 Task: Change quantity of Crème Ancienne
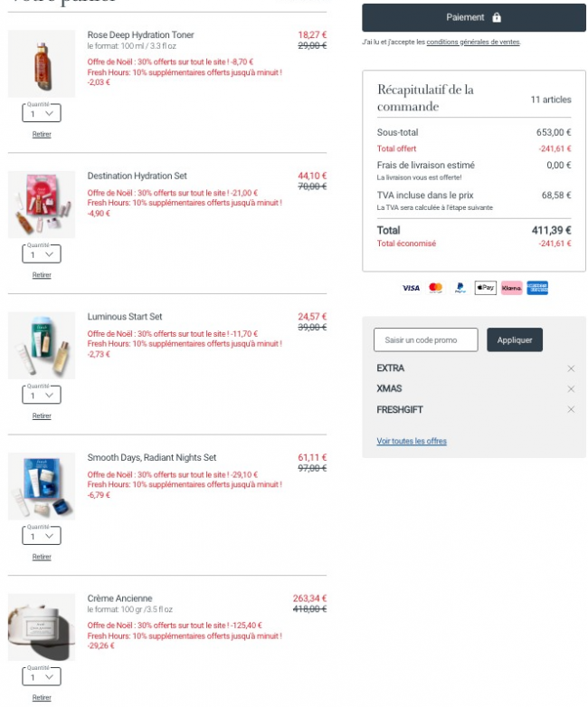(42, 677)
